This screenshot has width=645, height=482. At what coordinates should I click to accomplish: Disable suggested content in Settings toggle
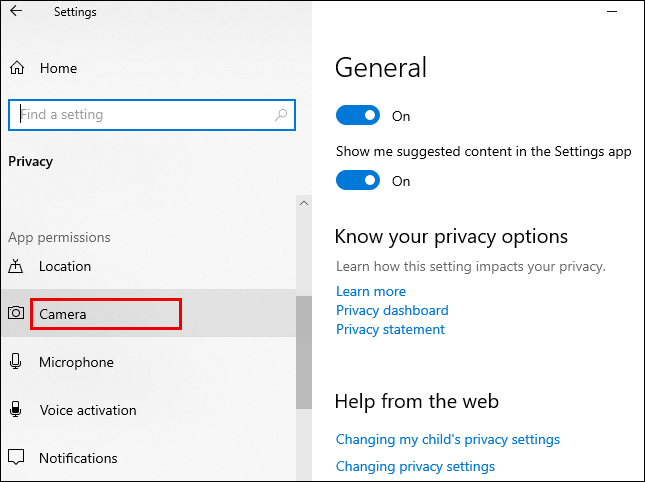(358, 181)
